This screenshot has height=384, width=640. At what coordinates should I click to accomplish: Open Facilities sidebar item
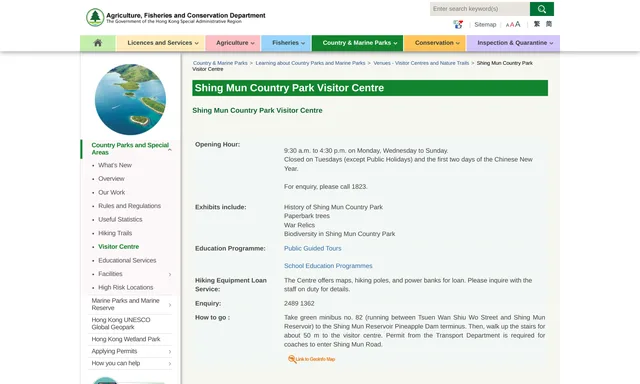[x=110, y=274]
